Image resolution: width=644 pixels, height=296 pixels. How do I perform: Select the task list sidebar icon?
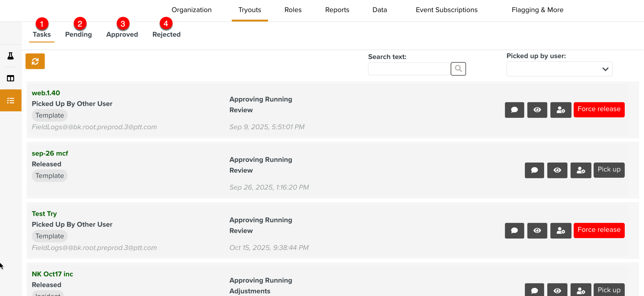tap(11, 101)
